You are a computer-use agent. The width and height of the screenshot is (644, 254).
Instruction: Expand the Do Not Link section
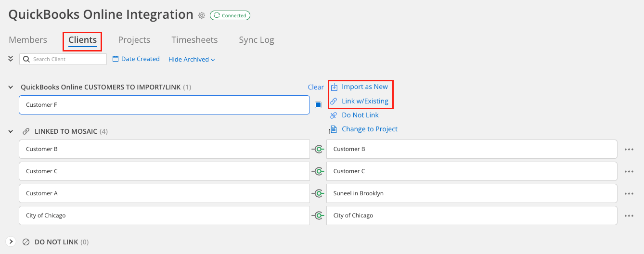11,241
